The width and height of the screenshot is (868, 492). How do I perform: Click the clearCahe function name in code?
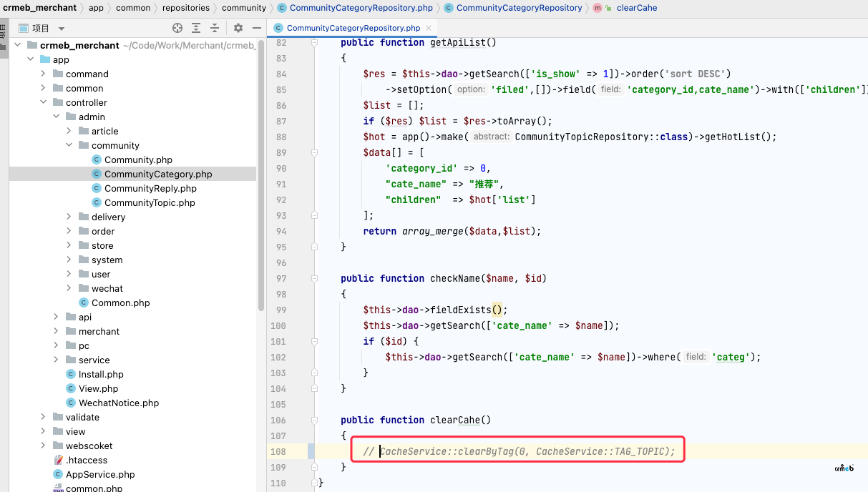tap(454, 420)
